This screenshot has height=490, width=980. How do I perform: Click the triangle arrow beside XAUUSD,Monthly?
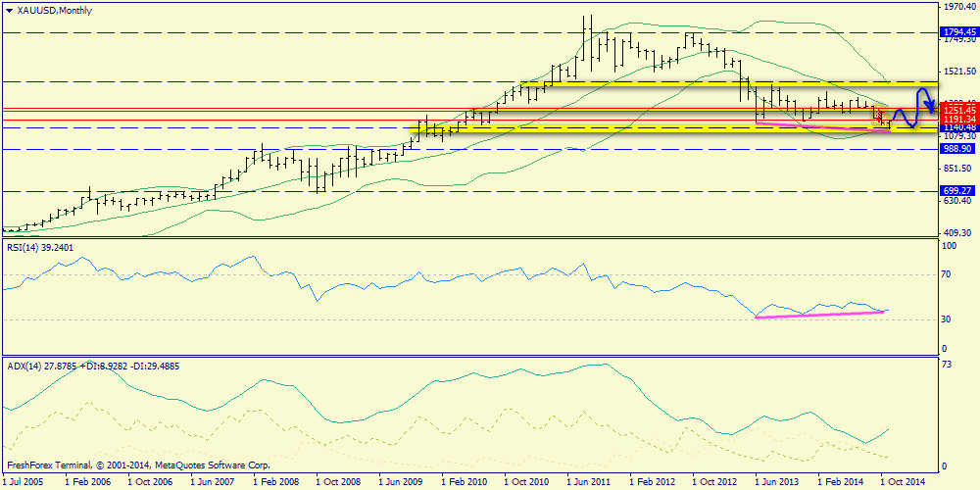pos(10,10)
